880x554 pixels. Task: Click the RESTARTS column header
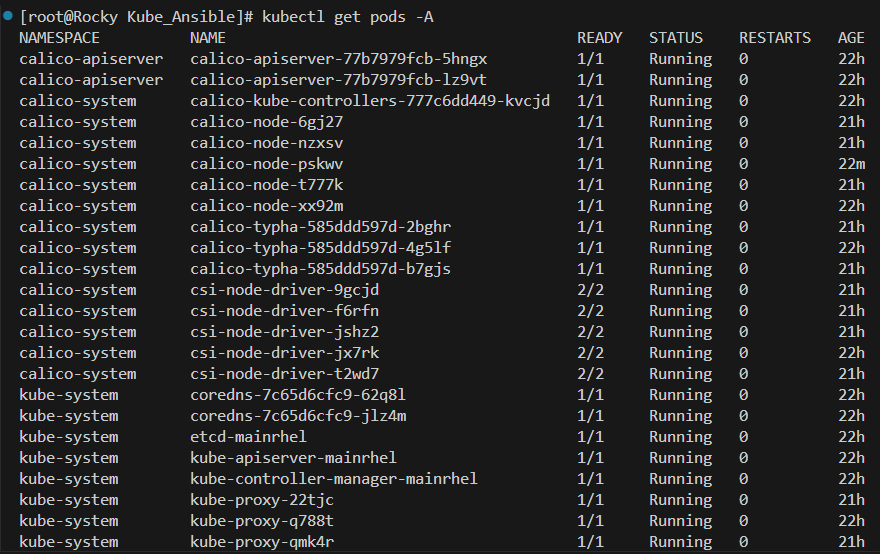point(775,38)
